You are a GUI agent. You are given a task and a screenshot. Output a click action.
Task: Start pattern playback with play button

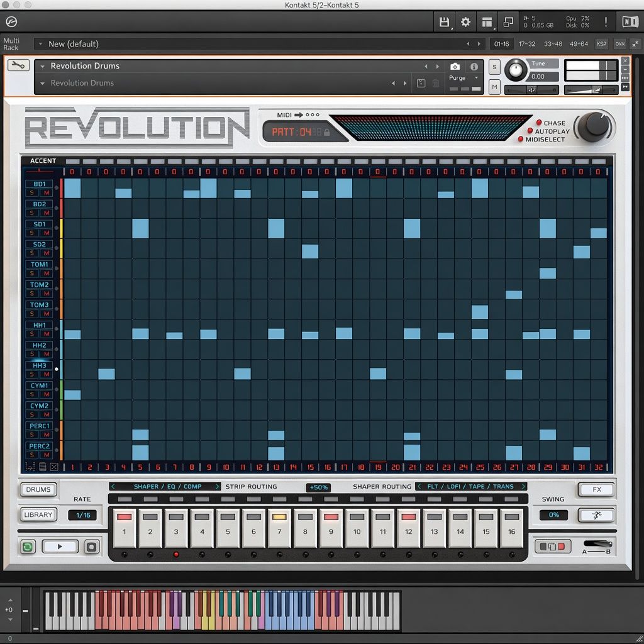click(60, 547)
